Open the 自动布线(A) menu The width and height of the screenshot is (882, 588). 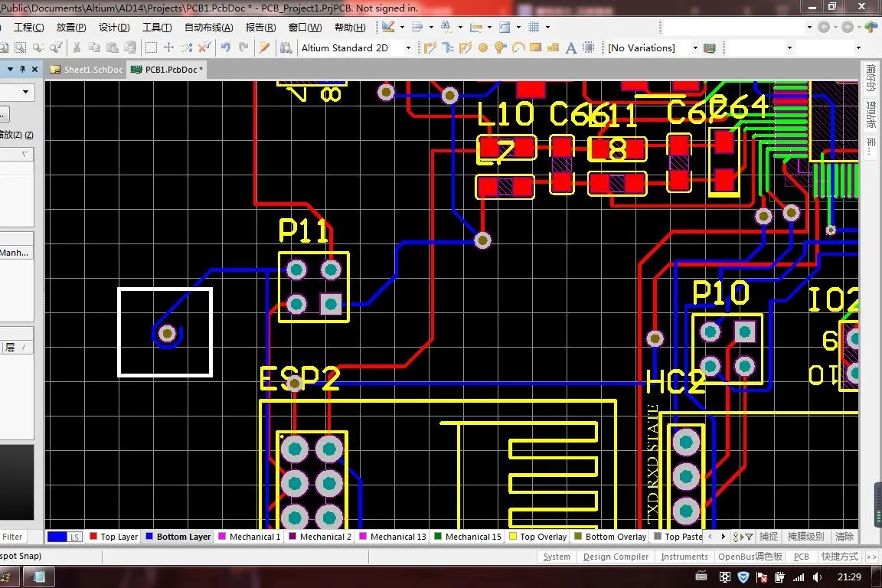209,27
